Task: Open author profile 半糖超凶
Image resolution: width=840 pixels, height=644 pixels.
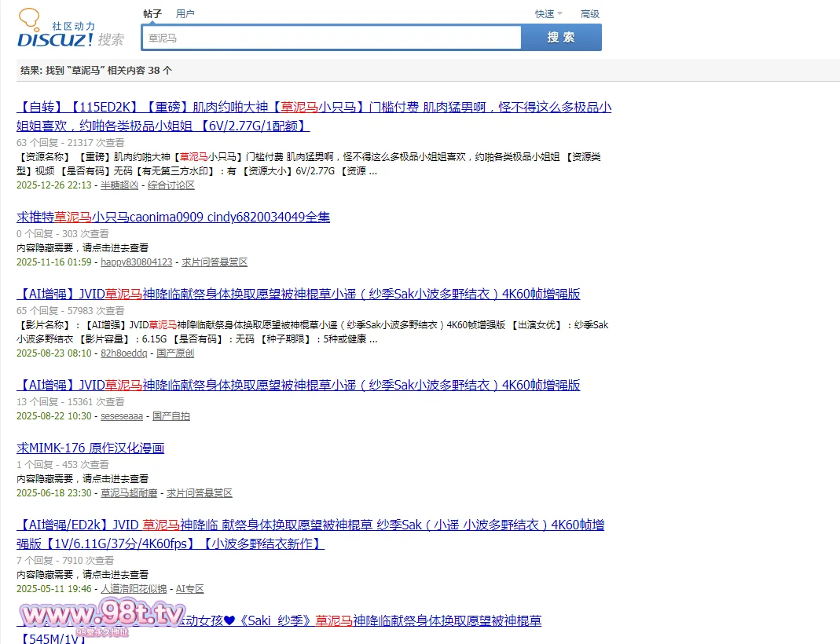Action: tap(119, 185)
